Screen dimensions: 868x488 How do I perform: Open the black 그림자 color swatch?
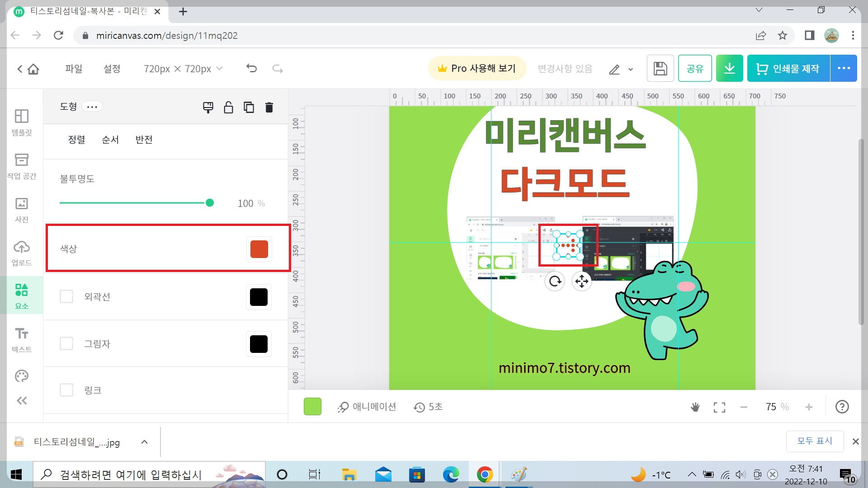click(x=259, y=344)
